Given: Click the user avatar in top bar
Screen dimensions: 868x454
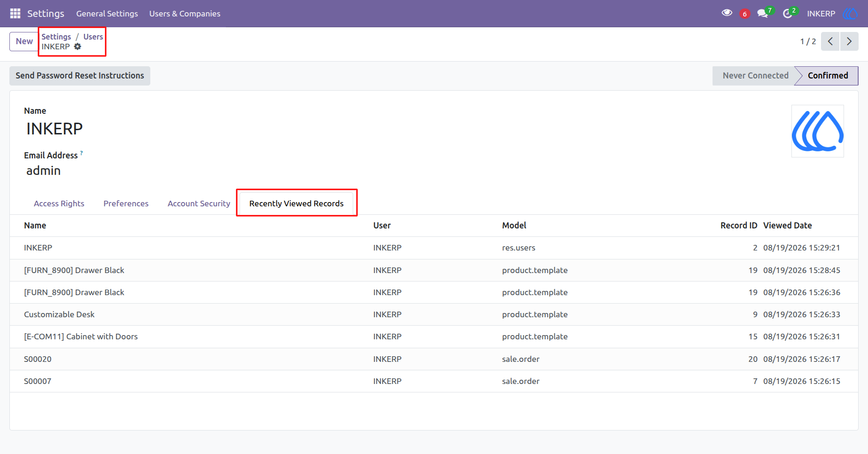Looking at the screenshot, I should coord(850,14).
